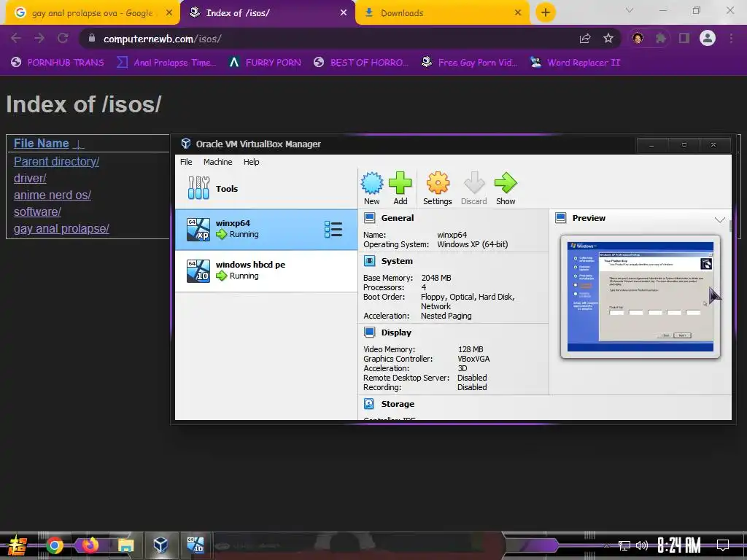Switch to the Downloads tab
The width and height of the screenshot is (747, 560).
(443, 13)
